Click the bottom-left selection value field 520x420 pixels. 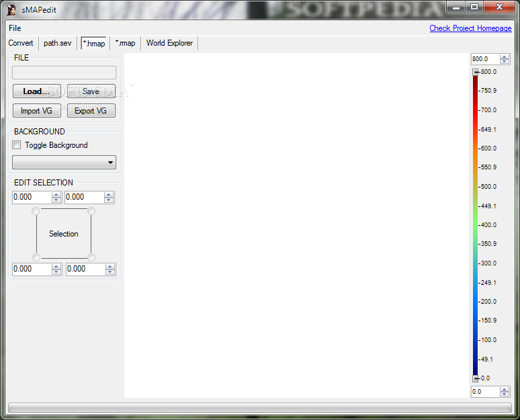coord(32,269)
